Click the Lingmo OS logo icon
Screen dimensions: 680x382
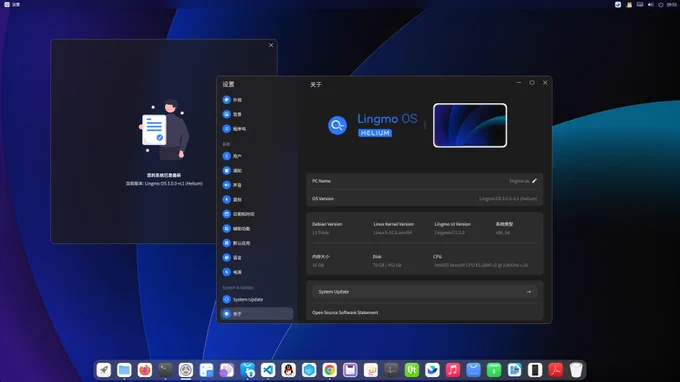click(337, 125)
